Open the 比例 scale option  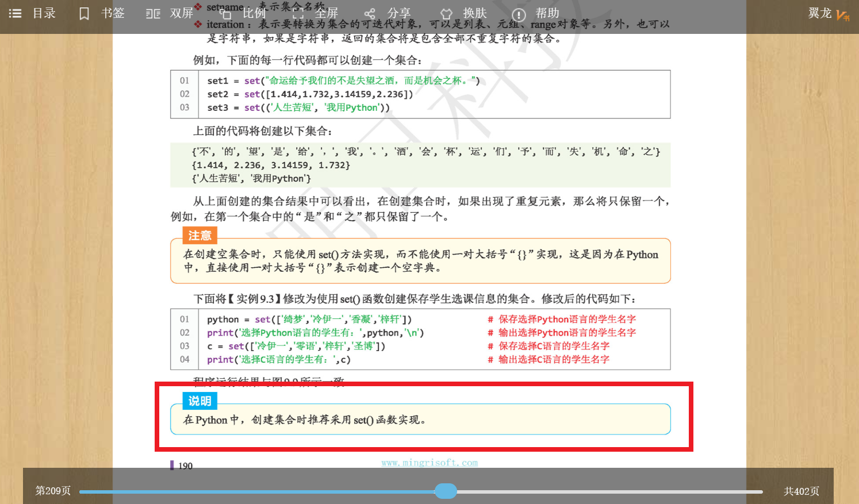pos(254,13)
